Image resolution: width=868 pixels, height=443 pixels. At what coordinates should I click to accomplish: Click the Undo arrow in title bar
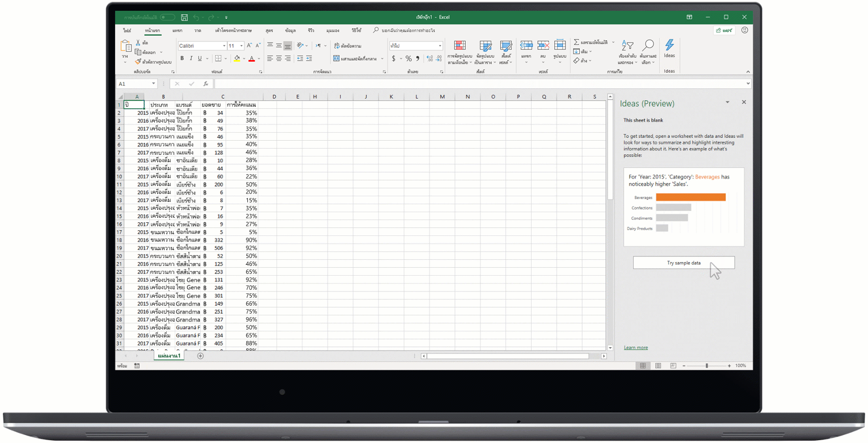196,18
